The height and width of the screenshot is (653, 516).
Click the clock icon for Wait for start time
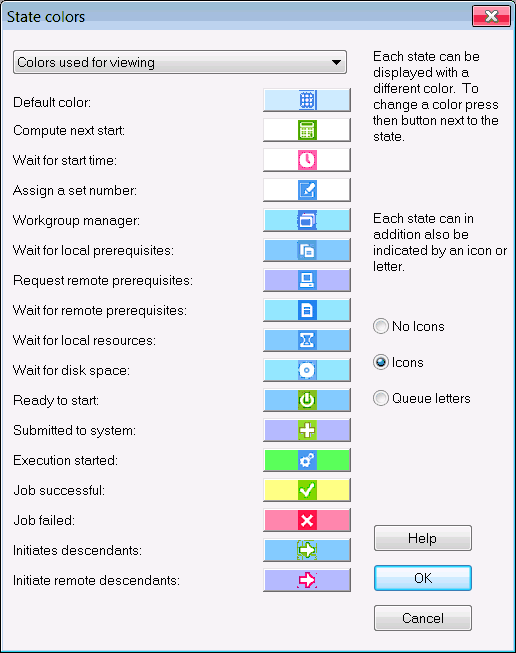coord(307,160)
